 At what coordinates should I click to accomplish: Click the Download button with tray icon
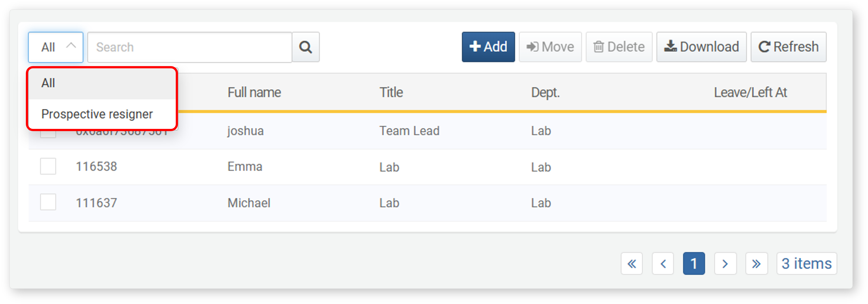tap(701, 47)
